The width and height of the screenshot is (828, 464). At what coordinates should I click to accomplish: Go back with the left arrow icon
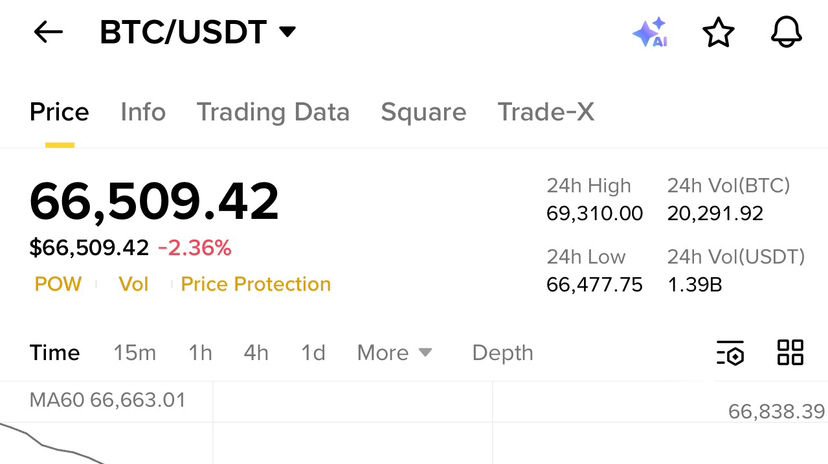48,32
